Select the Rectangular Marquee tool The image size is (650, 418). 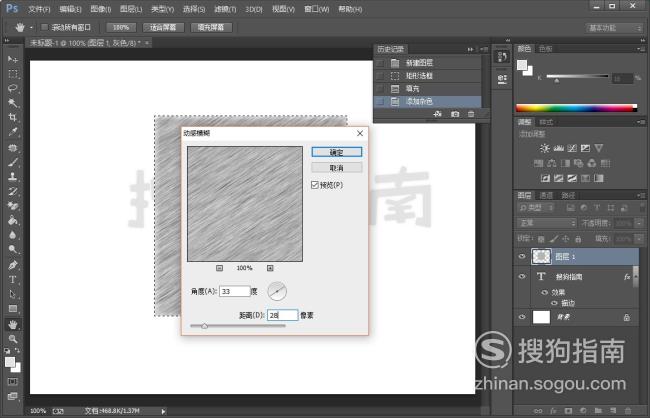point(12,74)
